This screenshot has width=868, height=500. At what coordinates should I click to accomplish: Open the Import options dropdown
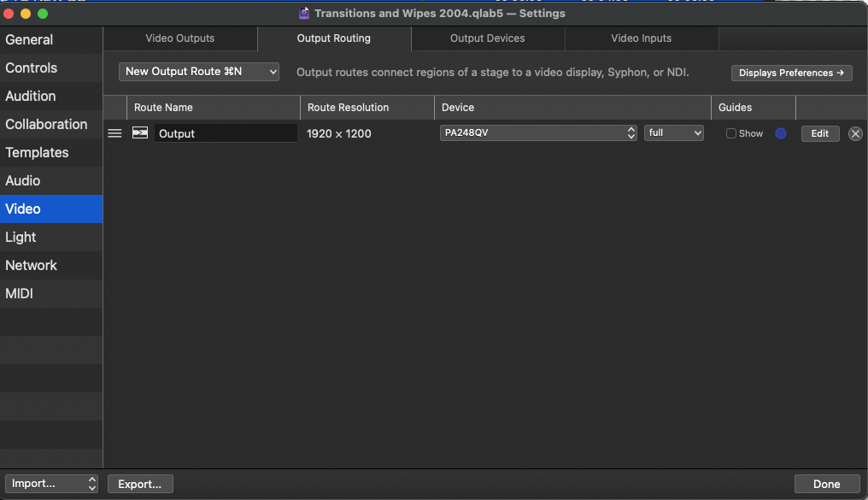[51, 484]
